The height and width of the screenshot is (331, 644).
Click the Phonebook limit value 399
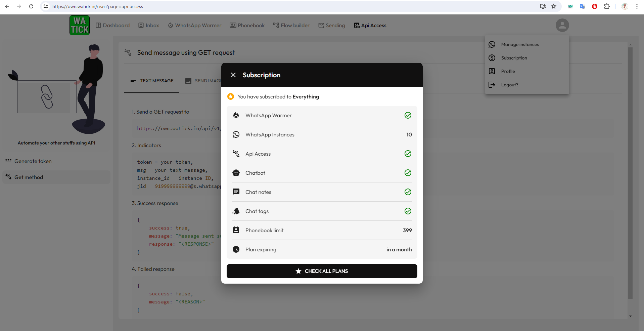click(407, 230)
